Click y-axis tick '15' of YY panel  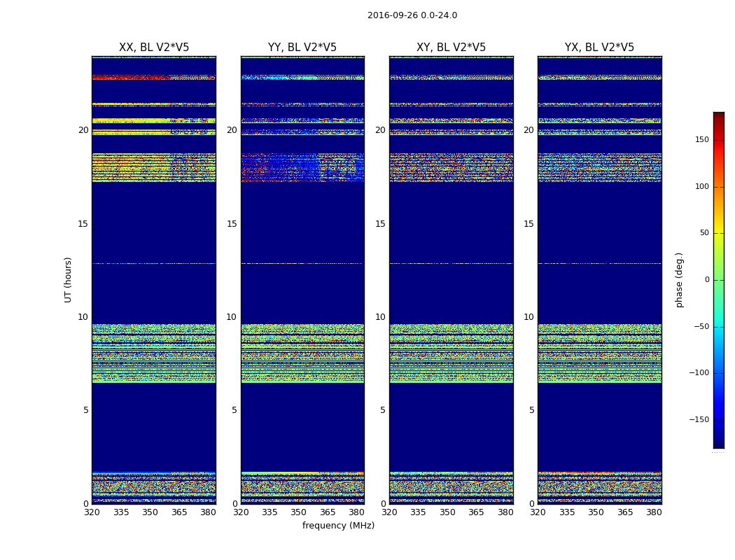[x=232, y=224]
